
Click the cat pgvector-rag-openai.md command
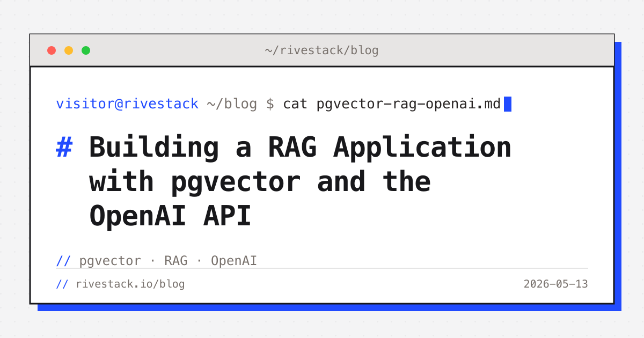click(392, 104)
